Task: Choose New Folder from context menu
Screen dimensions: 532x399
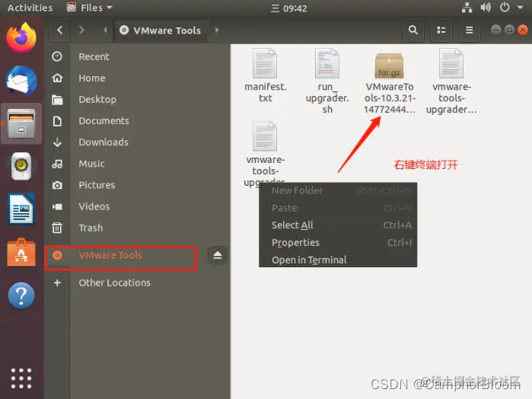Action: pos(338,191)
